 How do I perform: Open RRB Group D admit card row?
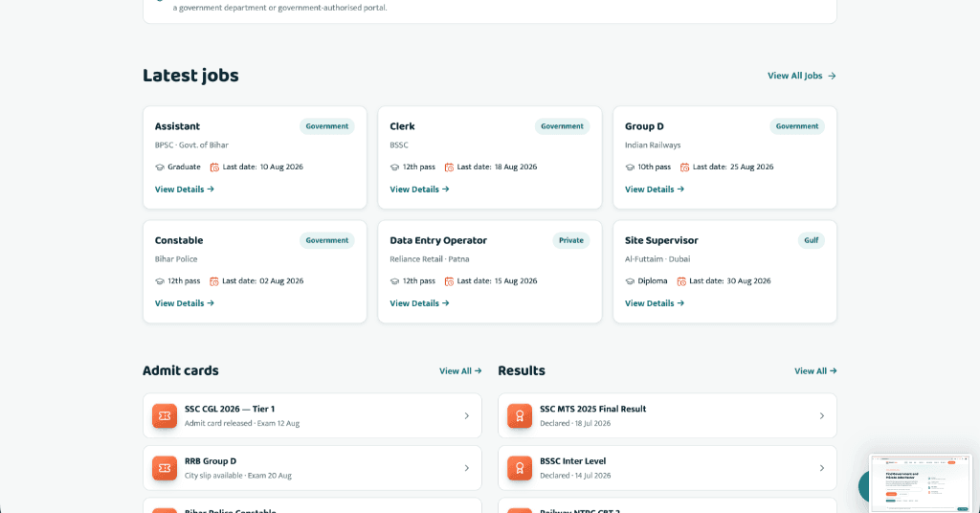click(x=313, y=468)
